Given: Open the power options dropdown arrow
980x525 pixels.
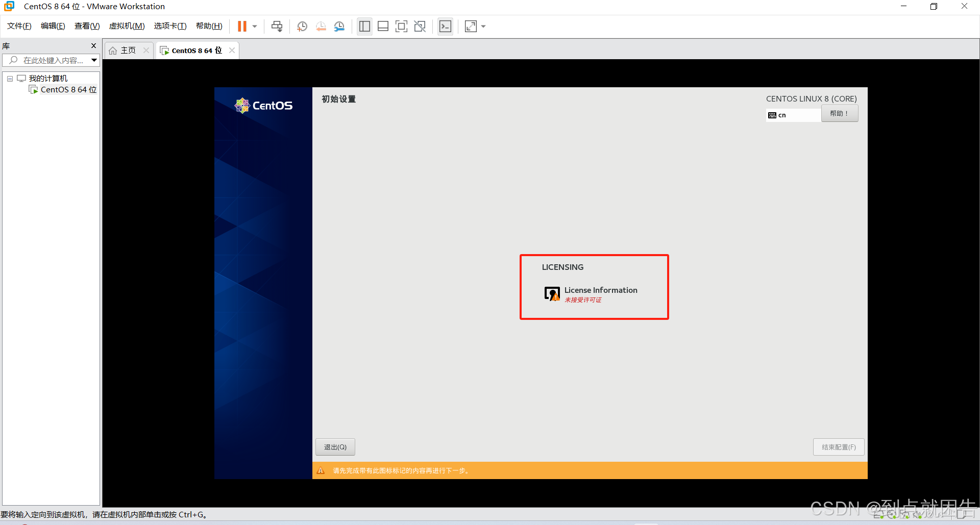Looking at the screenshot, I should click(255, 27).
